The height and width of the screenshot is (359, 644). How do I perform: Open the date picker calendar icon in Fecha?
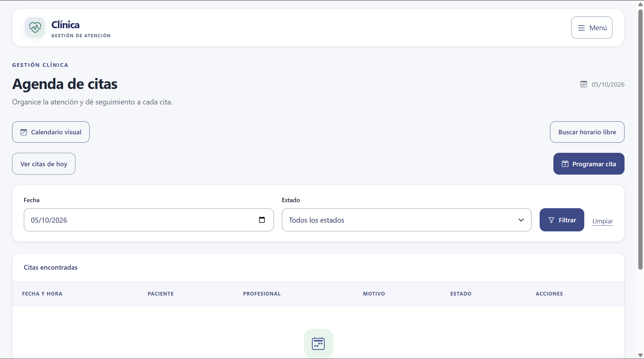(x=262, y=220)
